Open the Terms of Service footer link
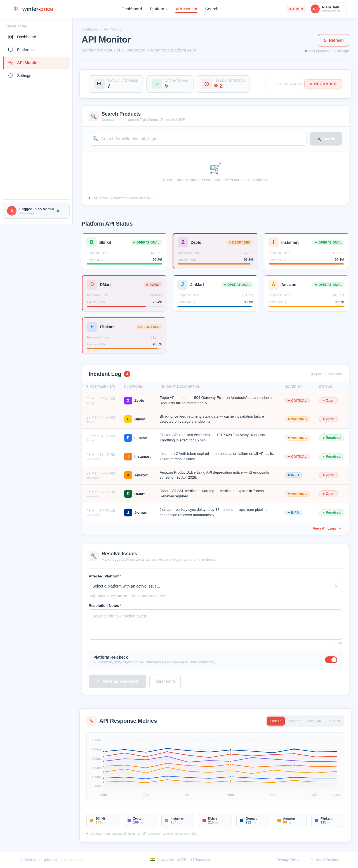The width and height of the screenshot is (358, 868). (x=324, y=860)
